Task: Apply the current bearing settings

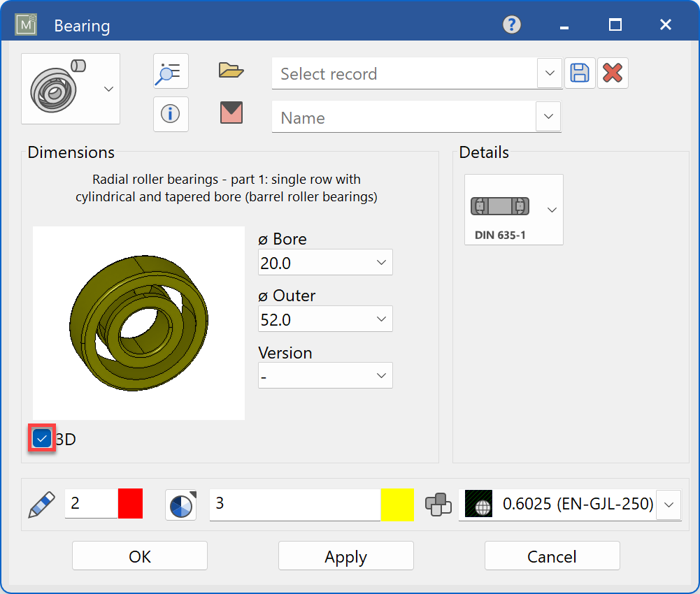Action: (x=345, y=556)
